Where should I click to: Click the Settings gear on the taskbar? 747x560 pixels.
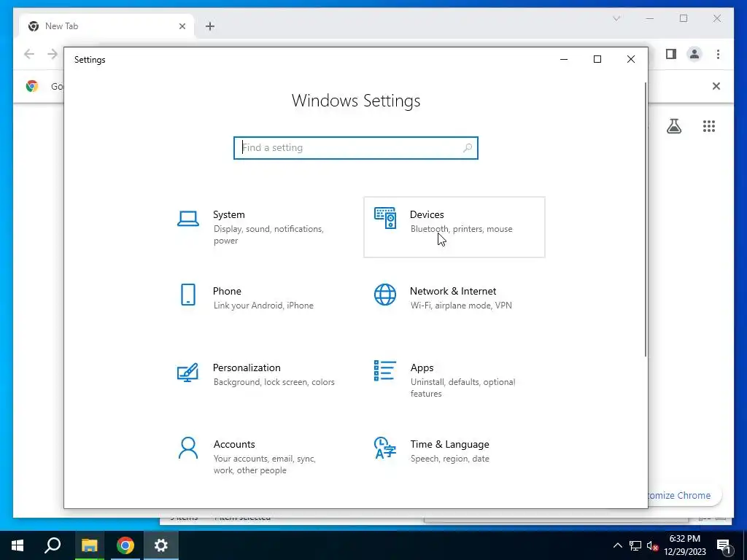161,545
